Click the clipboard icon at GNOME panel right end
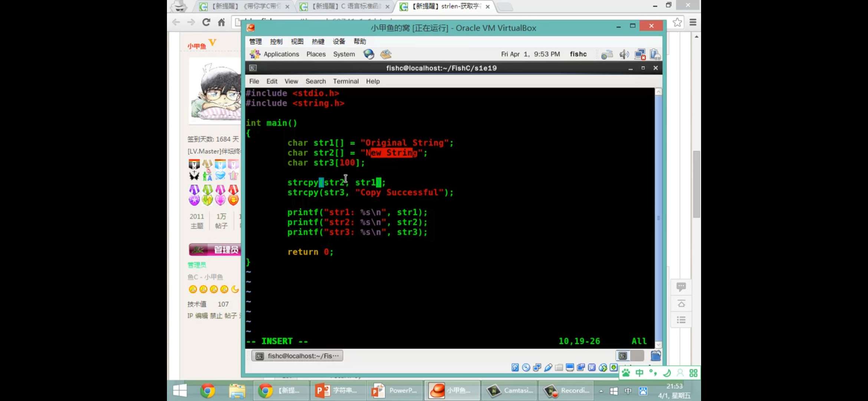Screen dimensions: 868x401 (x=655, y=55)
